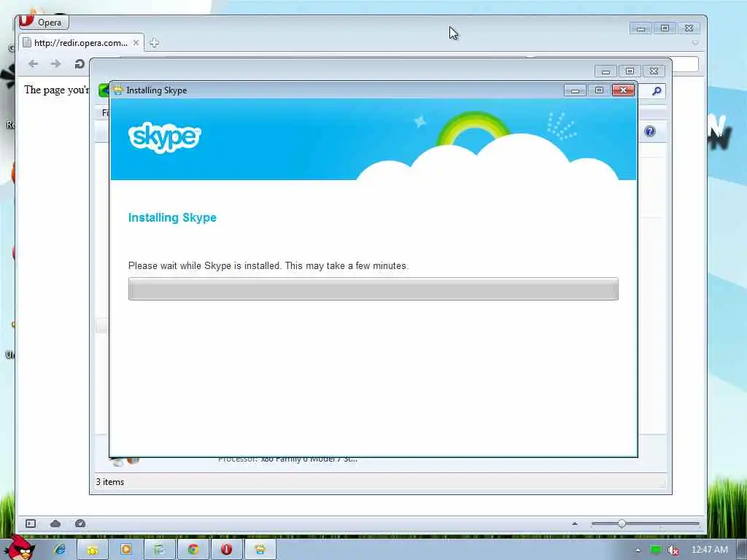Screen dimensions: 747x560
Task: Click Explorer window search magnifier icon
Action: tap(657, 90)
